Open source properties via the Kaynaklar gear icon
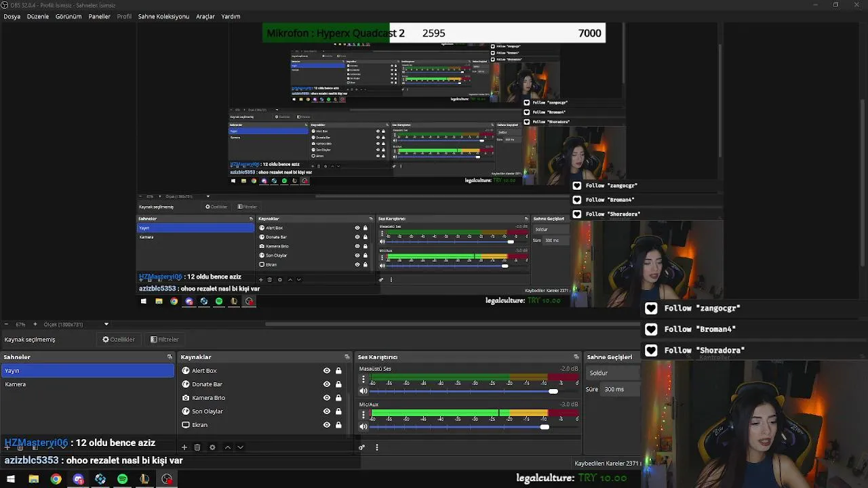Image resolution: width=868 pixels, height=488 pixels. 212,447
